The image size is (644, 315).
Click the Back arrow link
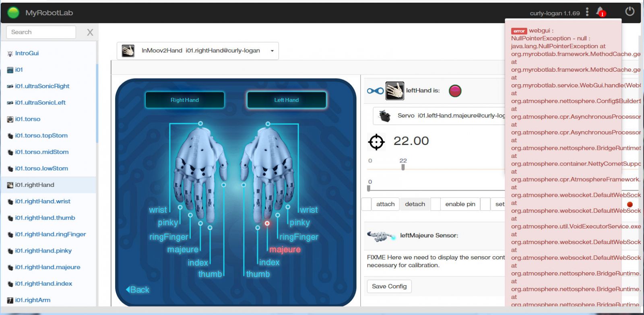[138, 290]
